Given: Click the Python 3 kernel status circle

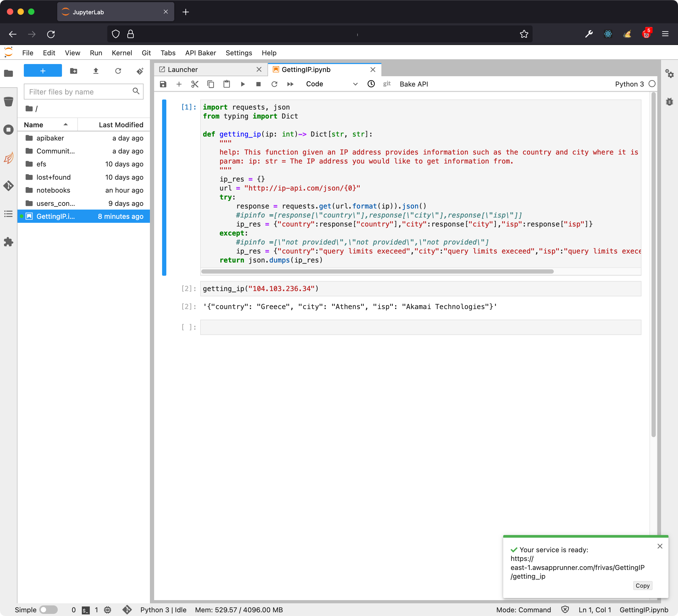Looking at the screenshot, I should pyautogui.click(x=652, y=84).
